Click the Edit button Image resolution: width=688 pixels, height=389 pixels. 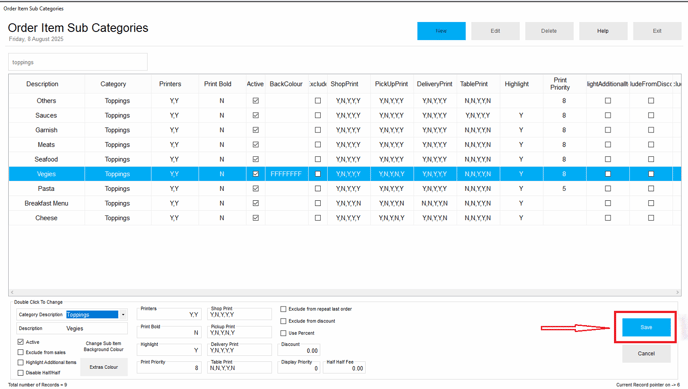click(495, 31)
